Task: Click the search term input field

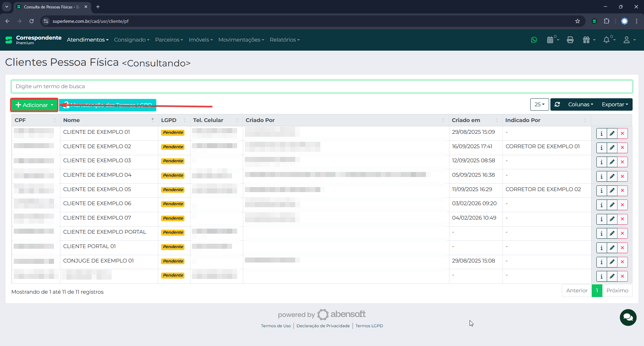Action: 322,86
